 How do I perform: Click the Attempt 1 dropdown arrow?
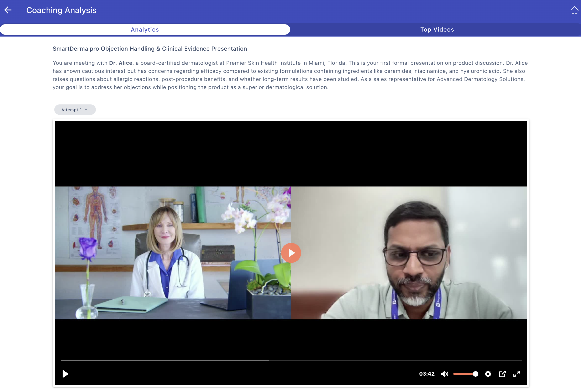86,110
